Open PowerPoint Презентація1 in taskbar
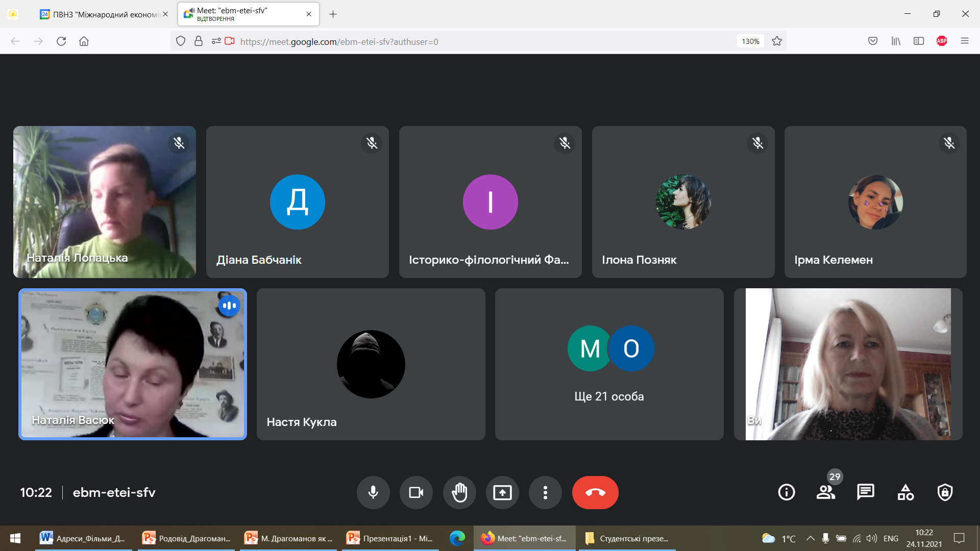The image size is (980, 551). pos(390,538)
